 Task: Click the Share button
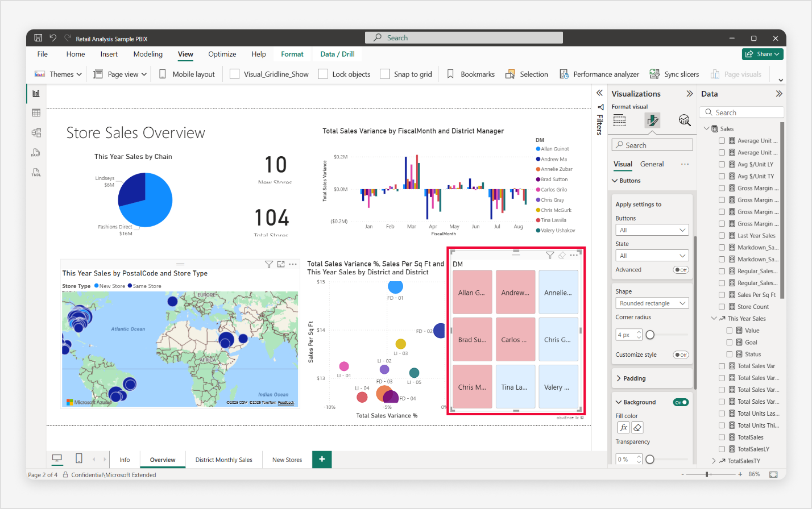click(763, 55)
